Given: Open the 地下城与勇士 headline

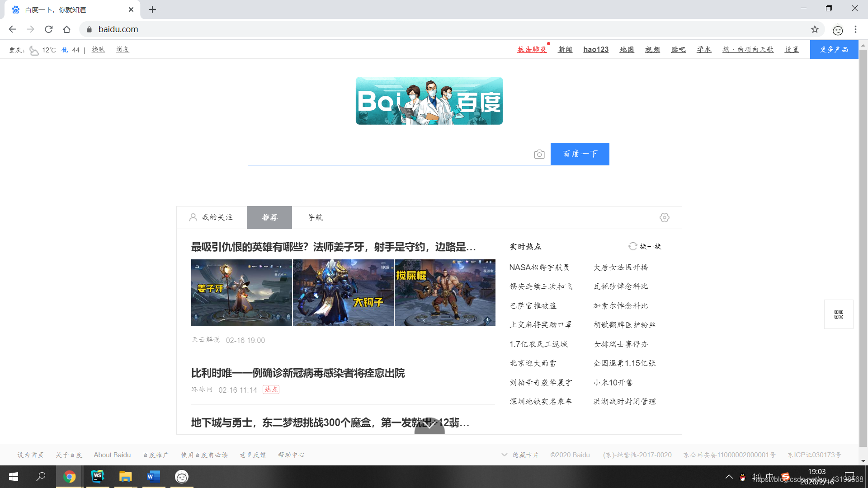Looking at the screenshot, I should point(330,422).
